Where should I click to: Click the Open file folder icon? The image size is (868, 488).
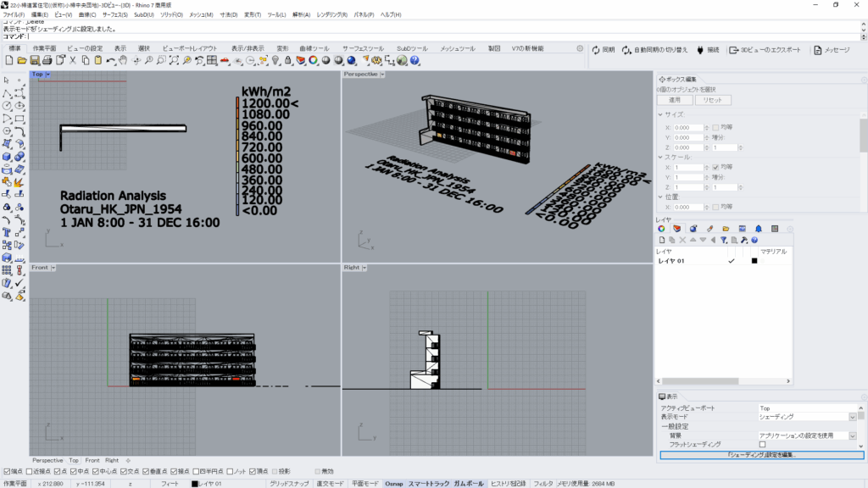(22, 60)
